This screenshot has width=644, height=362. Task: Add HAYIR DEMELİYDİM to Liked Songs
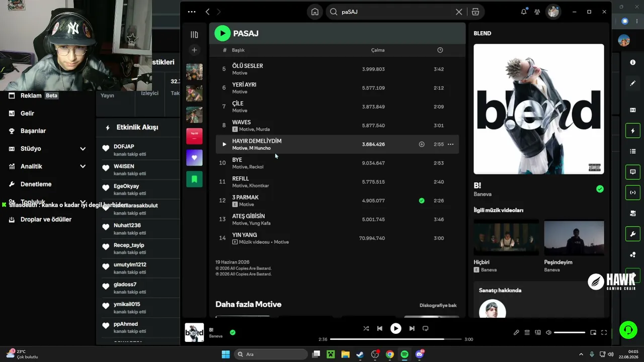[422, 144]
